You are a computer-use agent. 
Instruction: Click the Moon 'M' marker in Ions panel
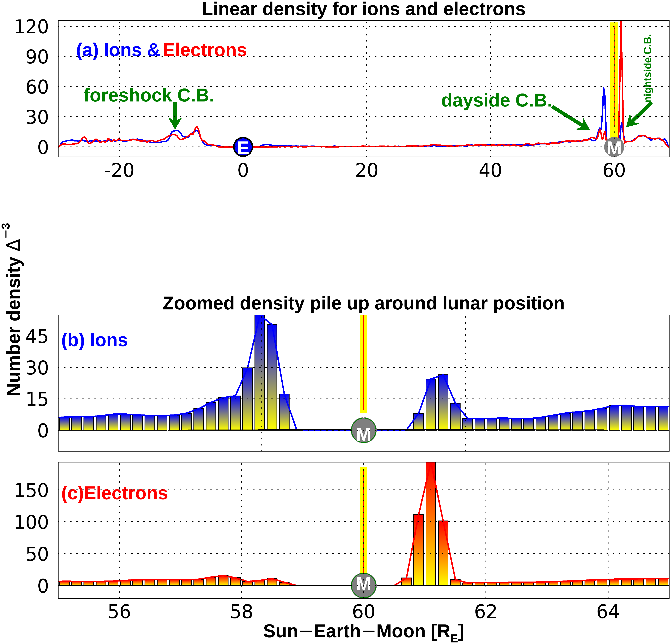tap(364, 430)
